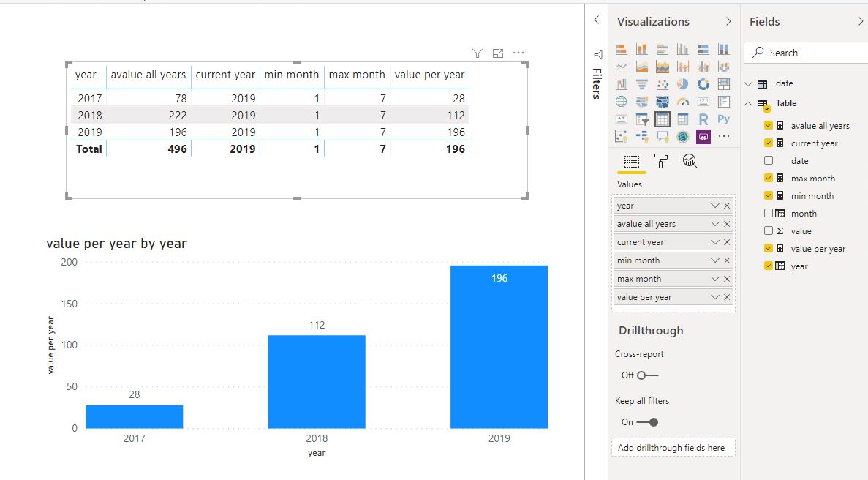
Task: Toggle Keep all filters switch off
Action: (647, 422)
